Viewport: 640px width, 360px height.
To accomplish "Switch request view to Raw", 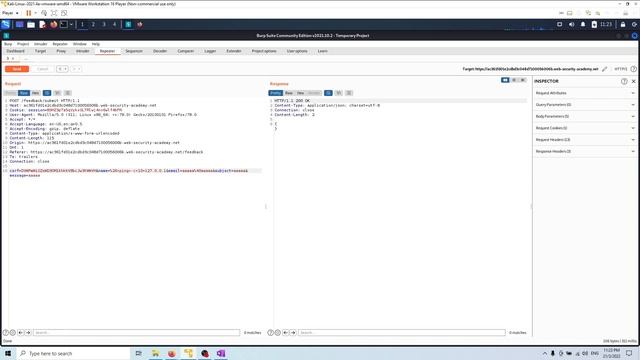I will (x=24, y=93).
